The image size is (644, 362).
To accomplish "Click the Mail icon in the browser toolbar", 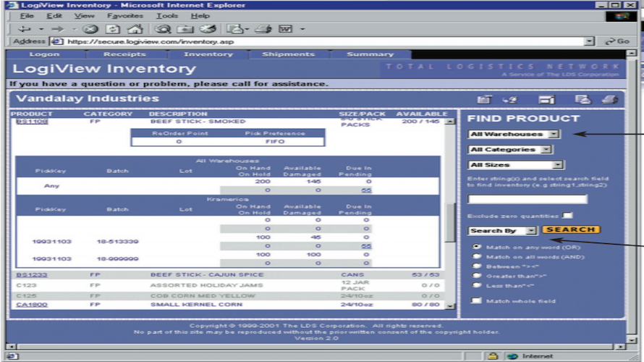I will click(x=234, y=29).
